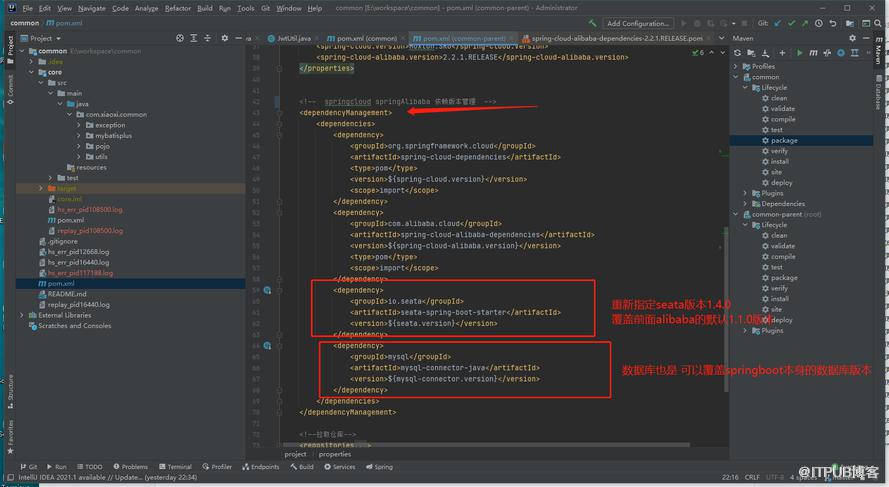
Task: Click the CRLF line separator indicator
Action: (x=752, y=477)
